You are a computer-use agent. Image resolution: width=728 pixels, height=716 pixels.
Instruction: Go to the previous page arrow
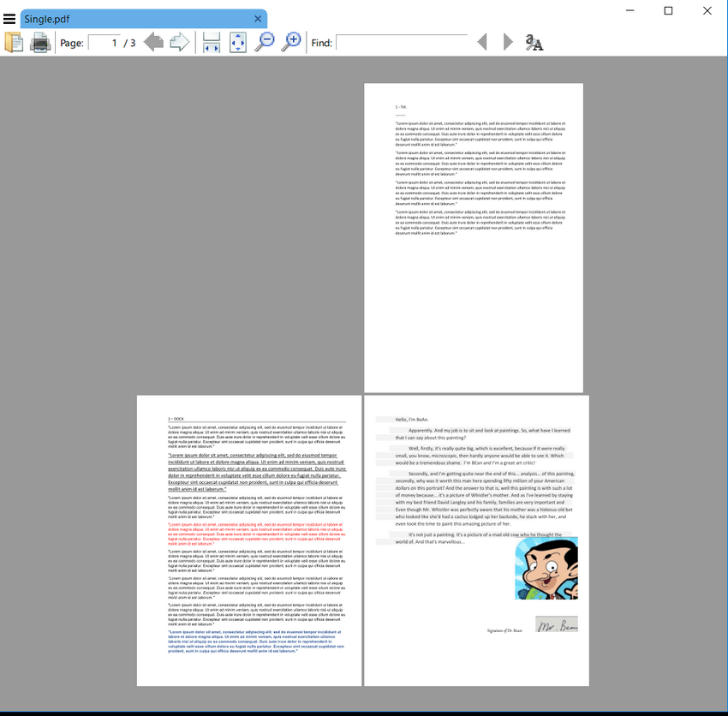(153, 42)
